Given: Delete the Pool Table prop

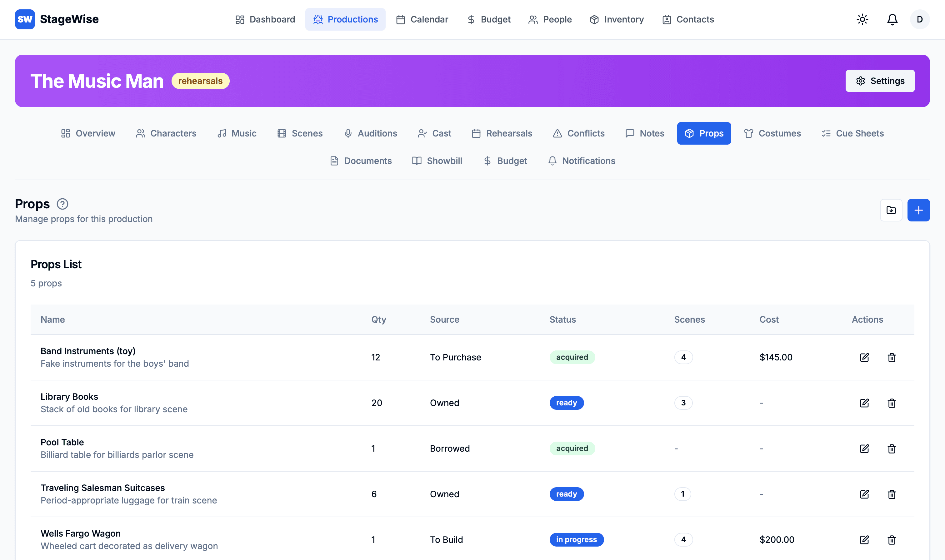Looking at the screenshot, I should click(891, 449).
